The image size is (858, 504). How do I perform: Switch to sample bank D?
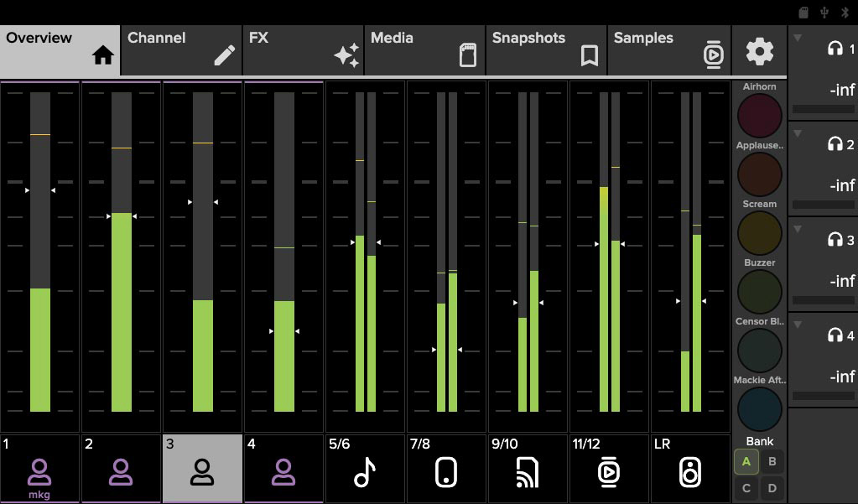coord(772,488)
